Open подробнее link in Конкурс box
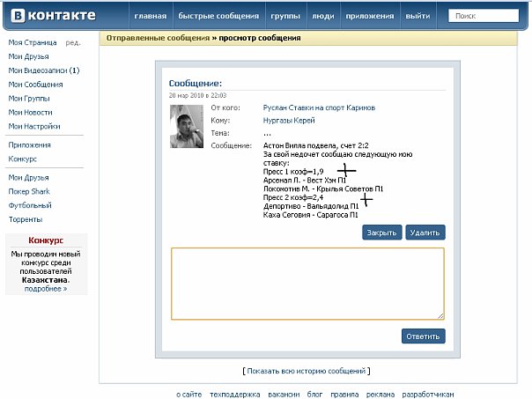The width and height of the screenshot is (532, 399). coord(46,288)
